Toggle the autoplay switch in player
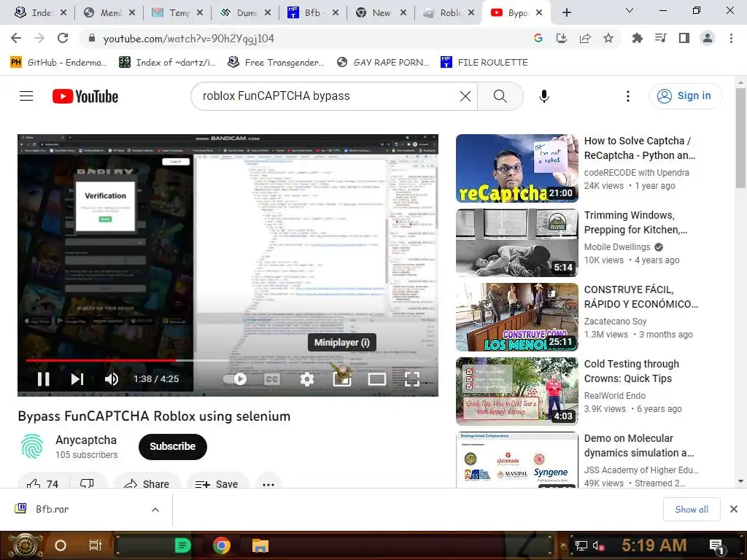The width and height of the screenshot is (747, 560). pyautogui.click(x=235, y=379)
